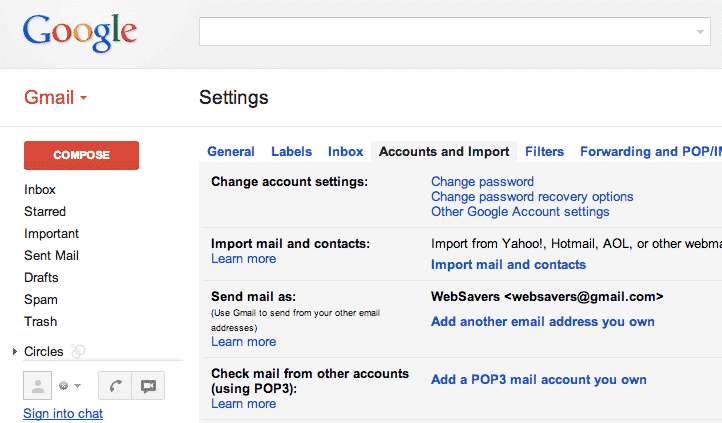Click the chat status indicator icon

click(x=64, y=386)
